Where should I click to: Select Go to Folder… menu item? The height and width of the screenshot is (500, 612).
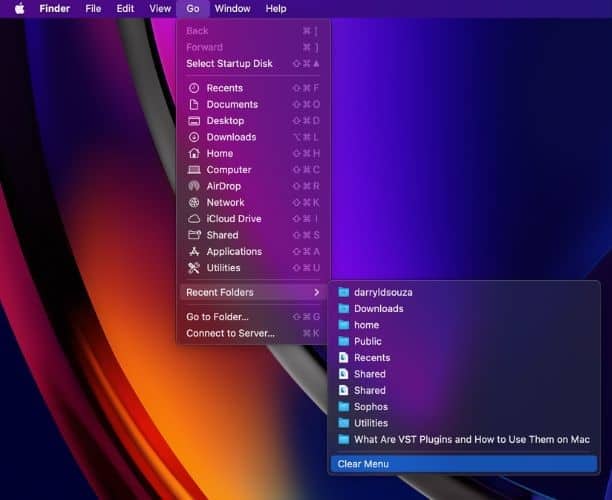[x=217, y=317]
